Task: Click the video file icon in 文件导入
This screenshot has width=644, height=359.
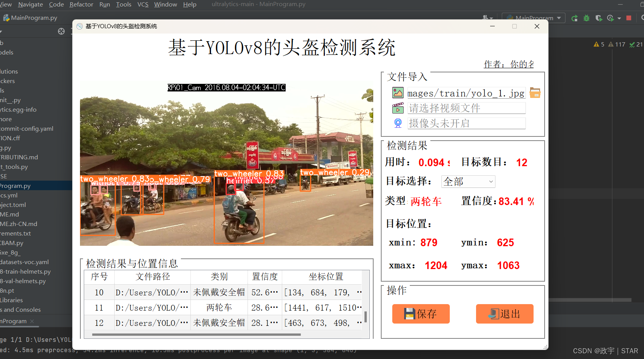Action: tap(398, 108)
